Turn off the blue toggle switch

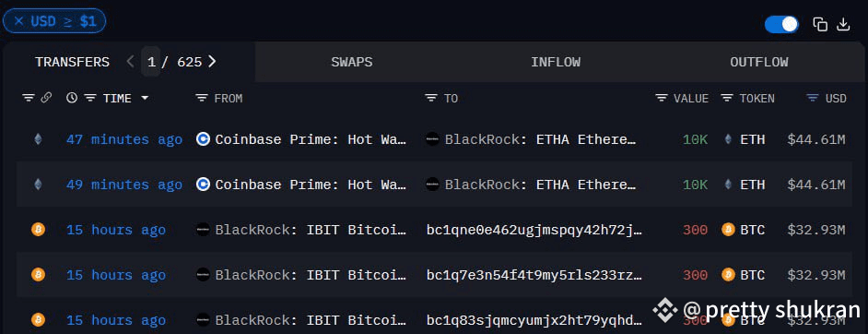(x=781, y=24)
